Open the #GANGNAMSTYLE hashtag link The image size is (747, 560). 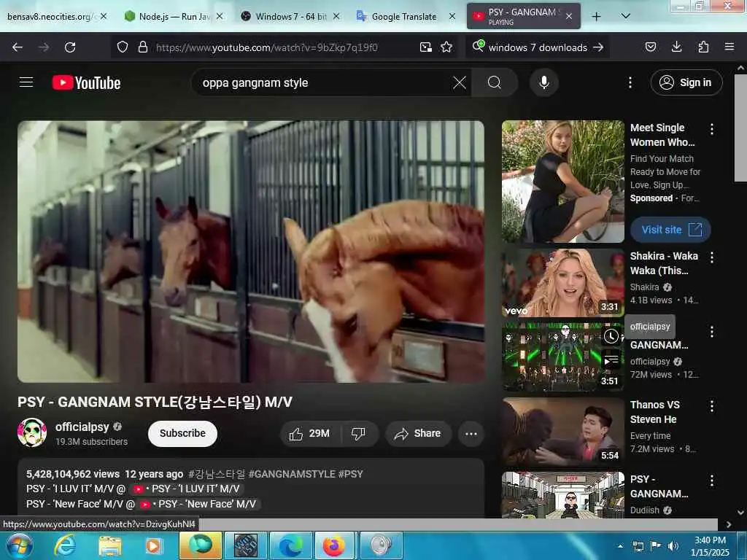(292, 474)
